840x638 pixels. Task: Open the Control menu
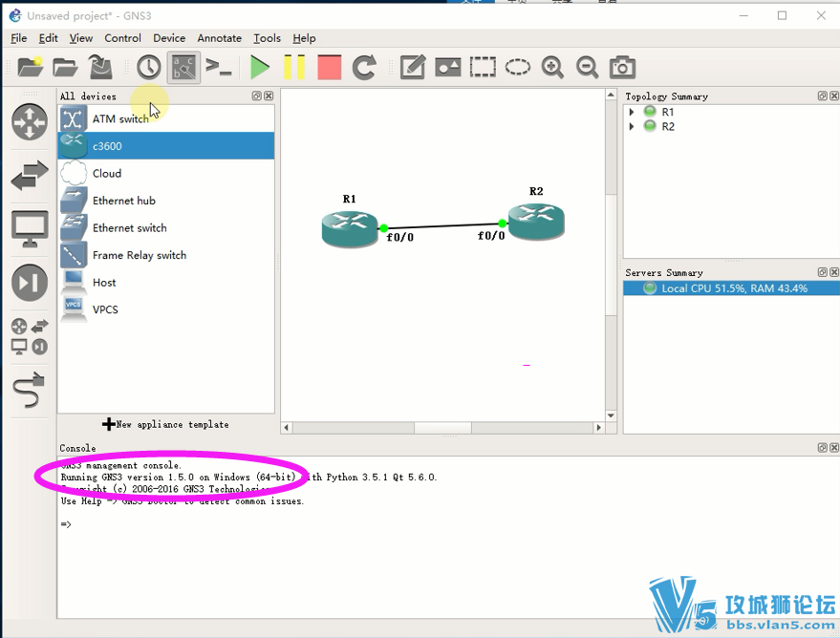coord(122,38)
